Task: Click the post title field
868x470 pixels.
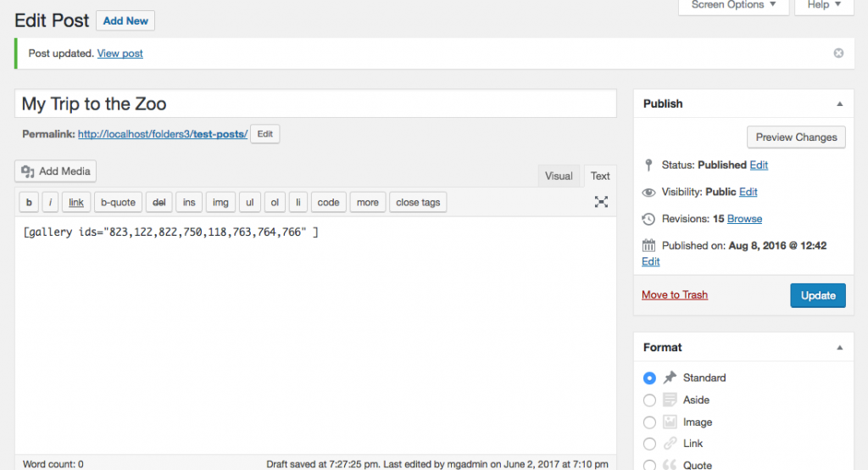Action: coord(315,104)
